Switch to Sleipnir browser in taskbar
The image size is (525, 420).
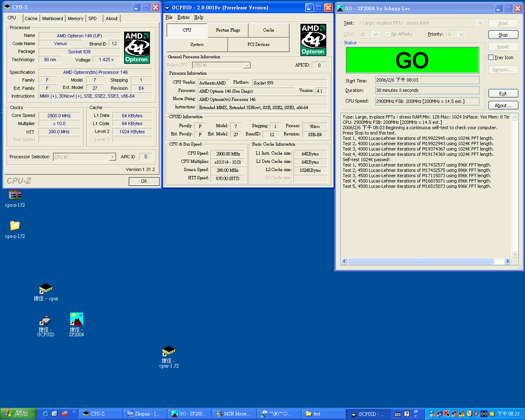tap(146, 414)
